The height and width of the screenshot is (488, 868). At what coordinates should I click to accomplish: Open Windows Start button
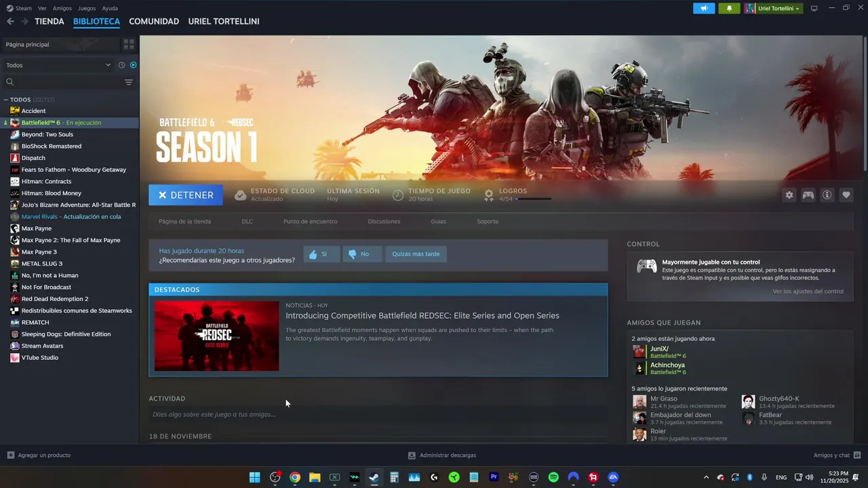pos(255,477)
